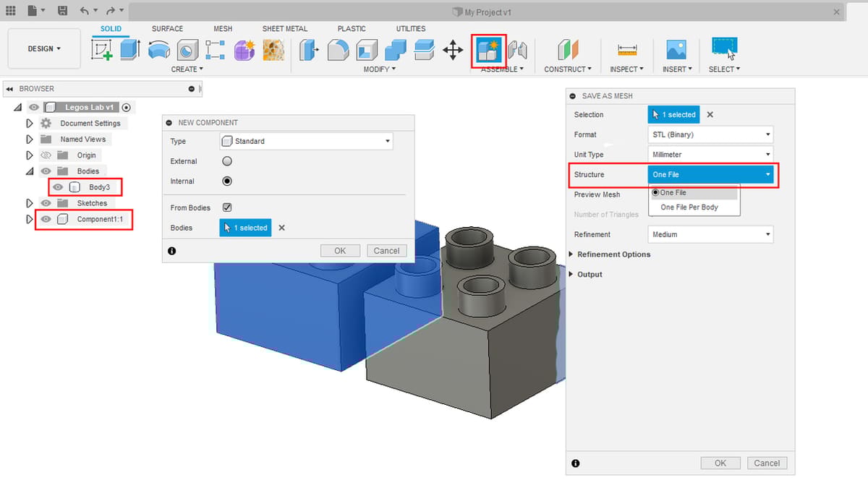
Task: Click Cancel in Save As Mesh dialog
Action: point(767,463)
